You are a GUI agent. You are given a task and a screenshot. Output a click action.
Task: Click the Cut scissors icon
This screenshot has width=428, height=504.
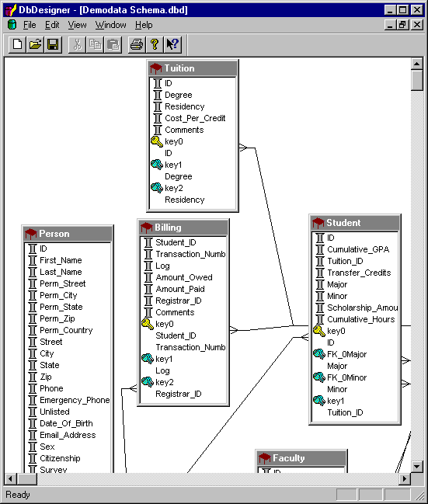pyautogui.click(x=77, y=44)
